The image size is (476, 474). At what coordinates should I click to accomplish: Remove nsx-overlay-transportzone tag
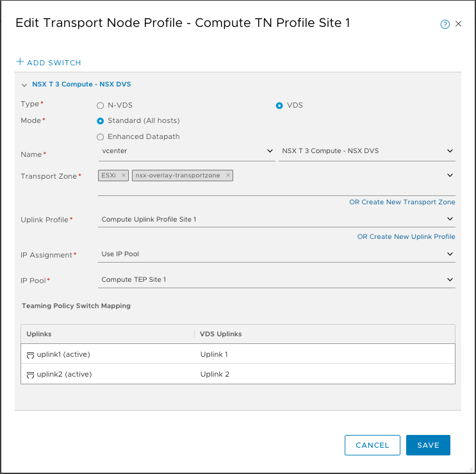coord(228,176)
